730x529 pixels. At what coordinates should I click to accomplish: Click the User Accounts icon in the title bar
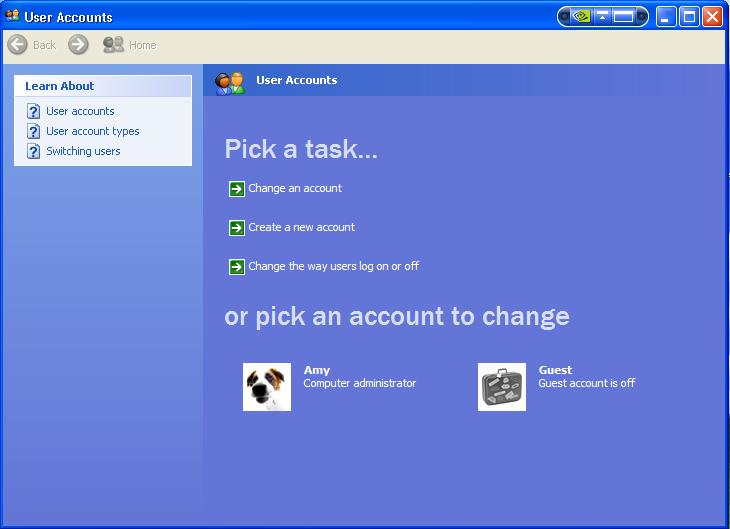[12, 16]
